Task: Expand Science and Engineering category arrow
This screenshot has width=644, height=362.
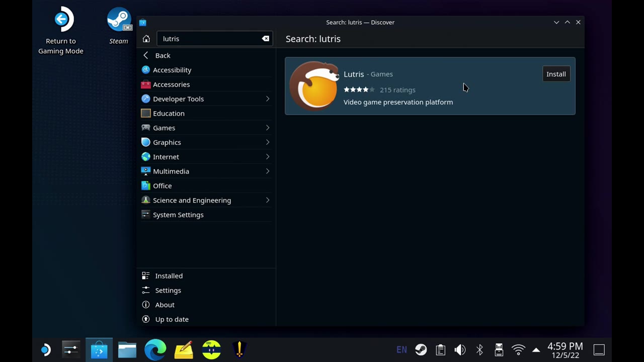Action: coord(268,200)
